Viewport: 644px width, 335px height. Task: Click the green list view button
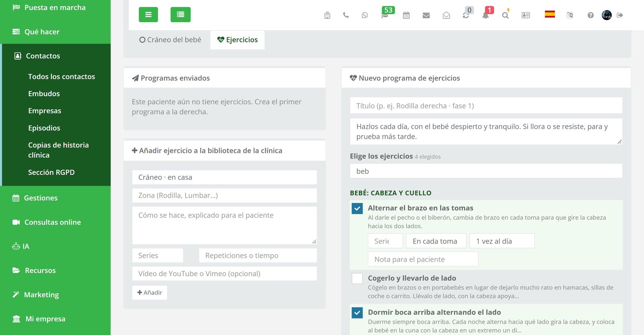click(x=181, y=14)
